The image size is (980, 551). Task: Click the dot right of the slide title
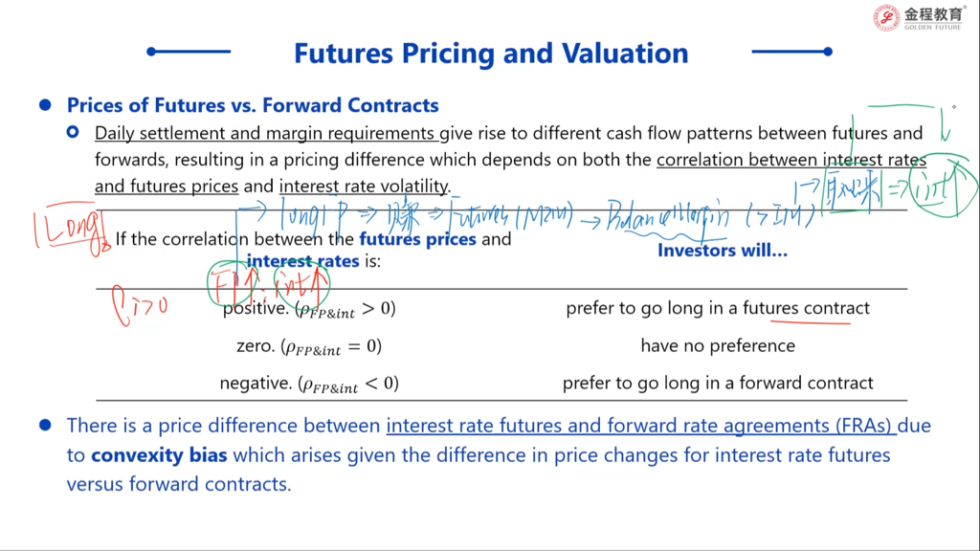point(828,52)
